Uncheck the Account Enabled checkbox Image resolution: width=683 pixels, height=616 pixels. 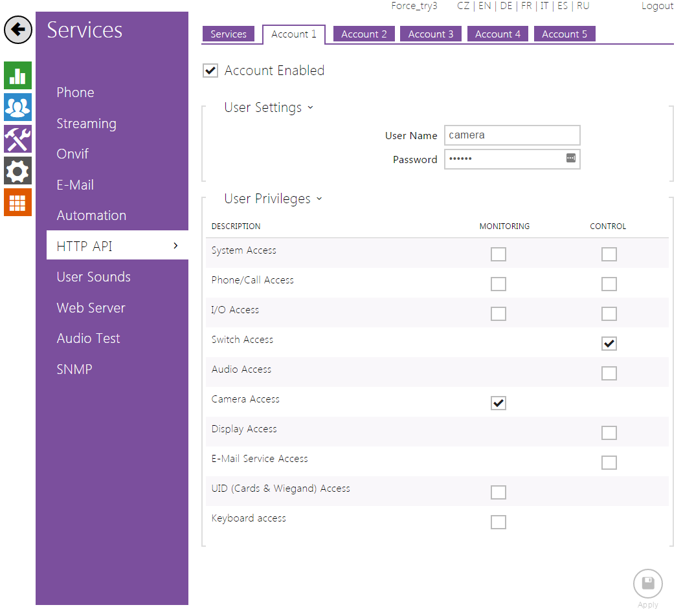tap(210, 71)
